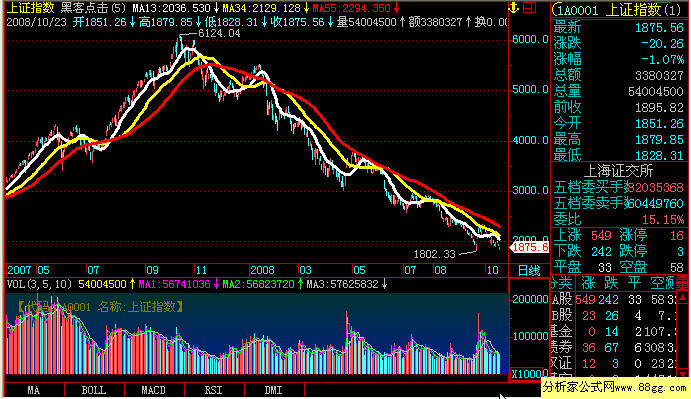Click the -20.26 涨跌 value
Viewport: 691px width, 399px height.
pos(662,44)
